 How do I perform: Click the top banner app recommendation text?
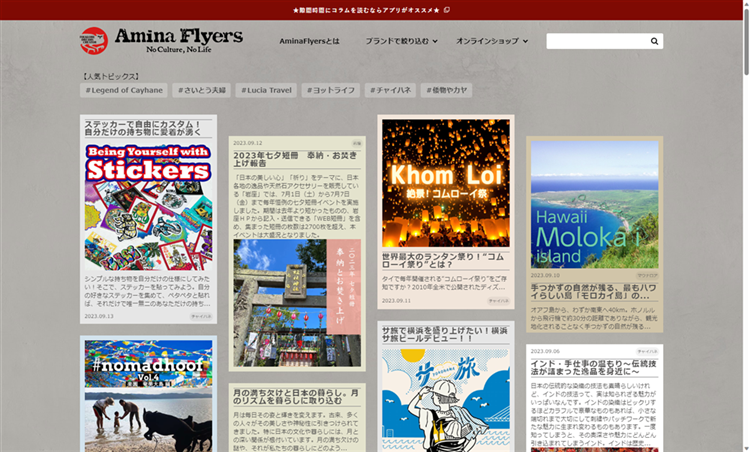pos(366,10)
